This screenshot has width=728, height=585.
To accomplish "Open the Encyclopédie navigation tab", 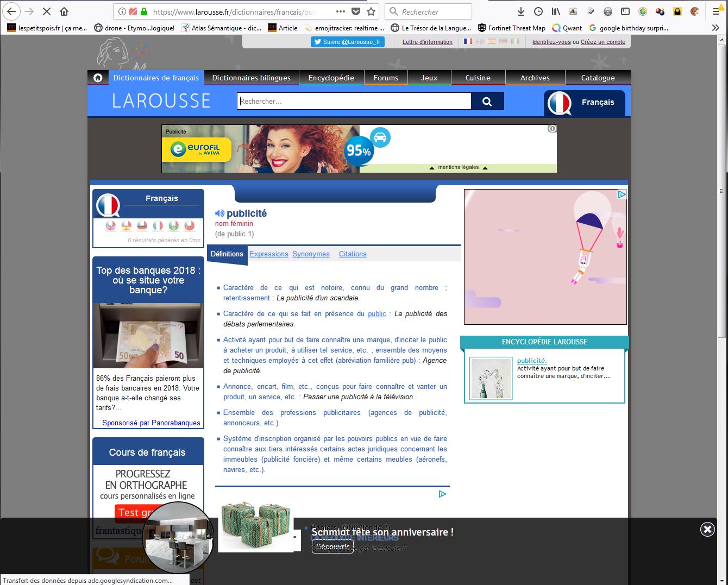I will tap(331, 78).
